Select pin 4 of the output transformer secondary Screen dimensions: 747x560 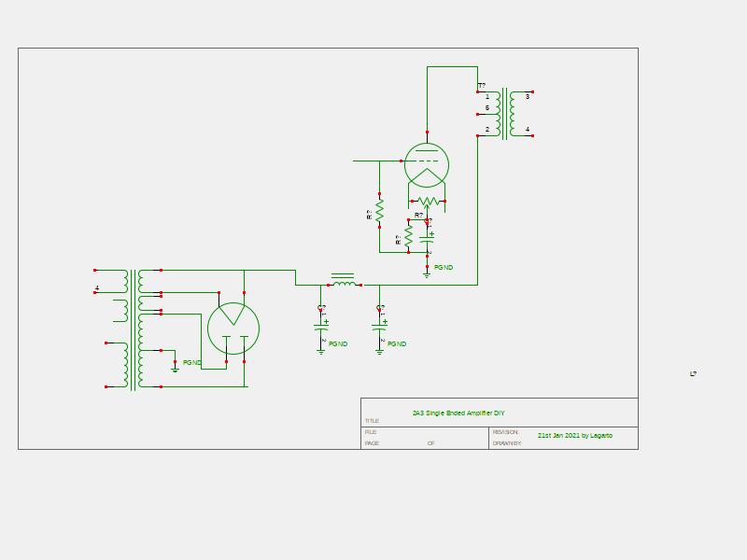tap(528, 130)
